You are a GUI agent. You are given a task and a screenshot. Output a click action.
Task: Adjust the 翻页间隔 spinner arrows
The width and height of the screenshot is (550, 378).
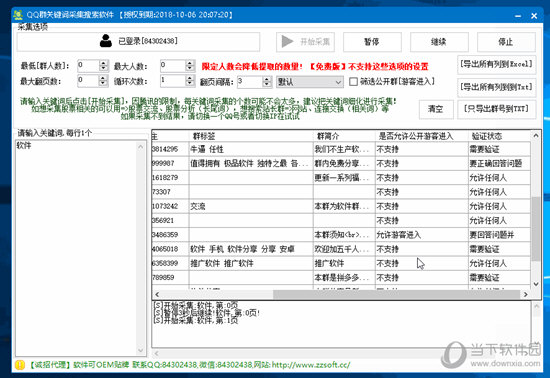pyautogui.click(x=267, y=82)
